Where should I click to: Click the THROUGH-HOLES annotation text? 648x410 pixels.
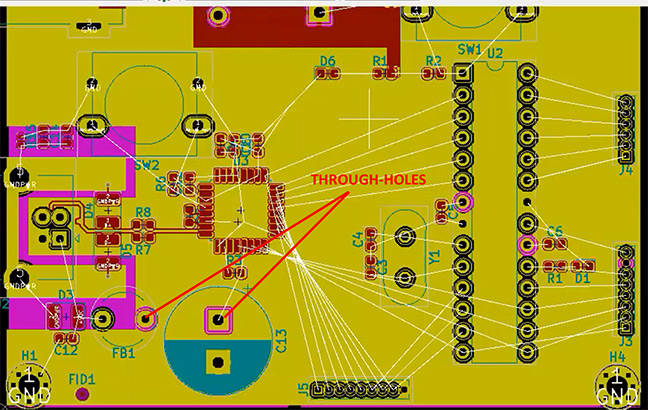coord(368,180)
